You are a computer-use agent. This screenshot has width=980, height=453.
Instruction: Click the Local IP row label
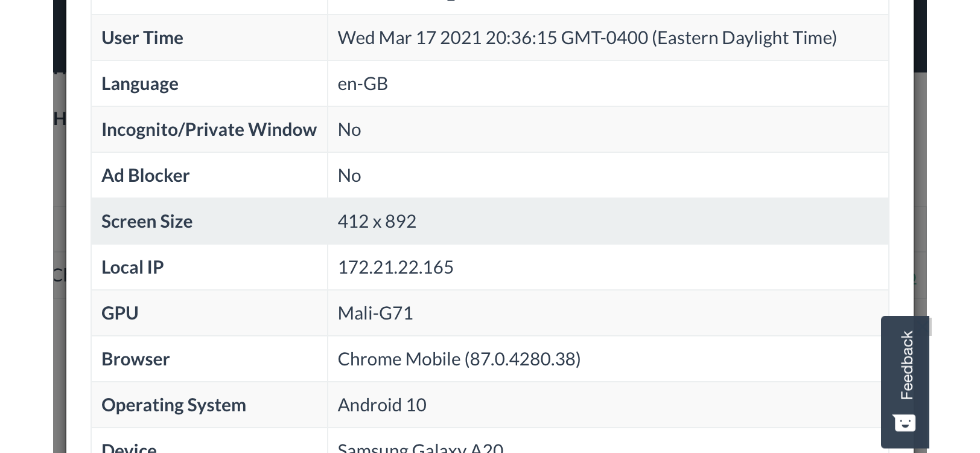pyautogui.click(x=132, y=268)
